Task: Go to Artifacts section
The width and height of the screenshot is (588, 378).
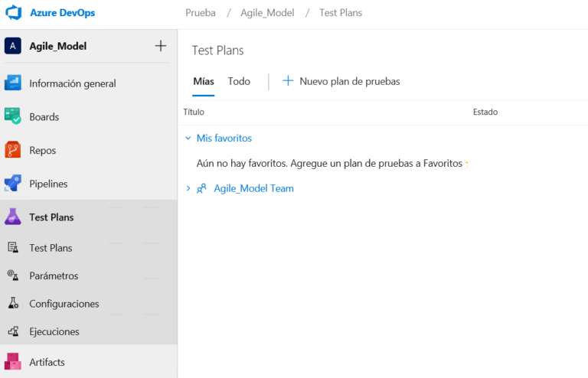Action: pos(47,362)
